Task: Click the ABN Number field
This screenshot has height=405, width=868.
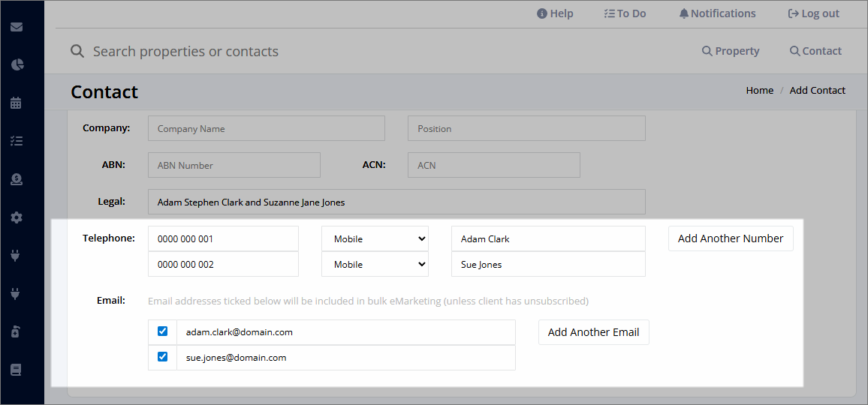Action: [x=234, y=165]
